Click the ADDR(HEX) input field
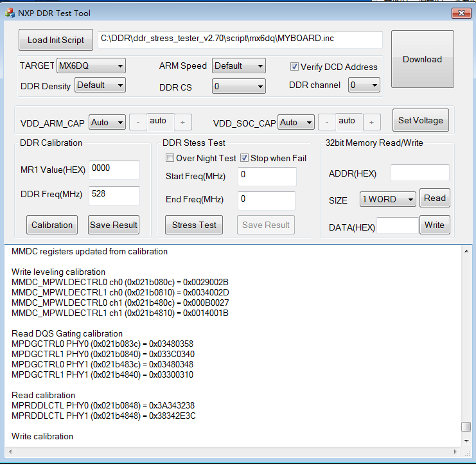This screenshot has width=476, height=465. [x=420, y=173]
